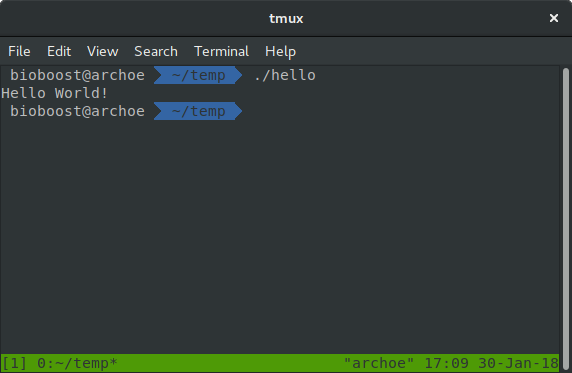Open the View menu

(x=103, y=51)
